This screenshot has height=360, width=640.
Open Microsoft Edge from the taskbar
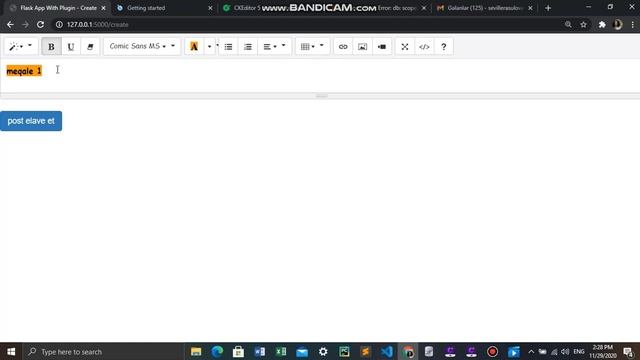click(x=217, y=351)
